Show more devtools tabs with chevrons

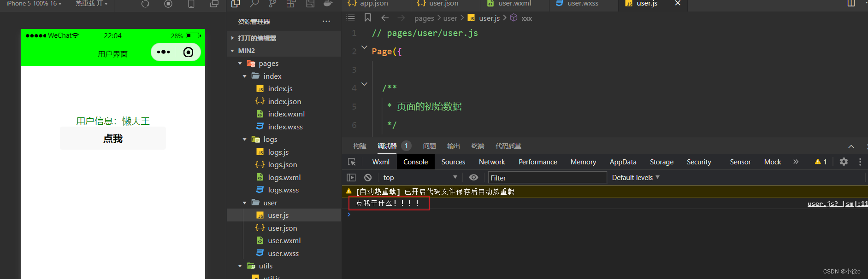(x=796, y=162)
